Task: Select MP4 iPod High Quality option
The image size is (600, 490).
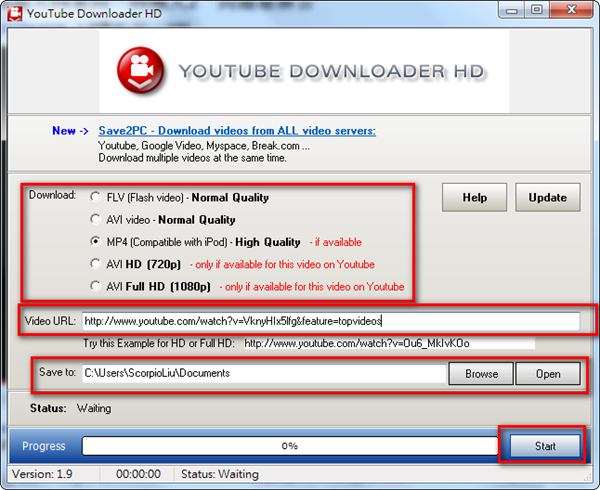Action: pyautogui.click(x=95, y=241)
